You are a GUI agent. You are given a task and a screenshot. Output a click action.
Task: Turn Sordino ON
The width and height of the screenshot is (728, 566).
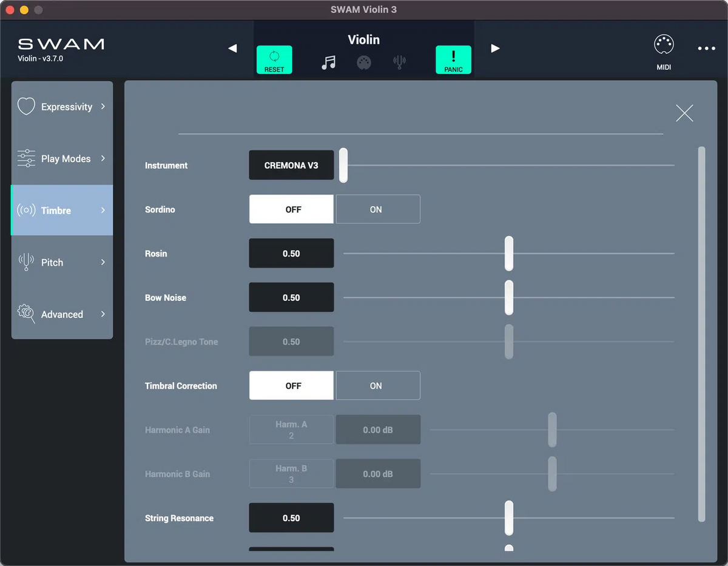(x=377, y=209)
